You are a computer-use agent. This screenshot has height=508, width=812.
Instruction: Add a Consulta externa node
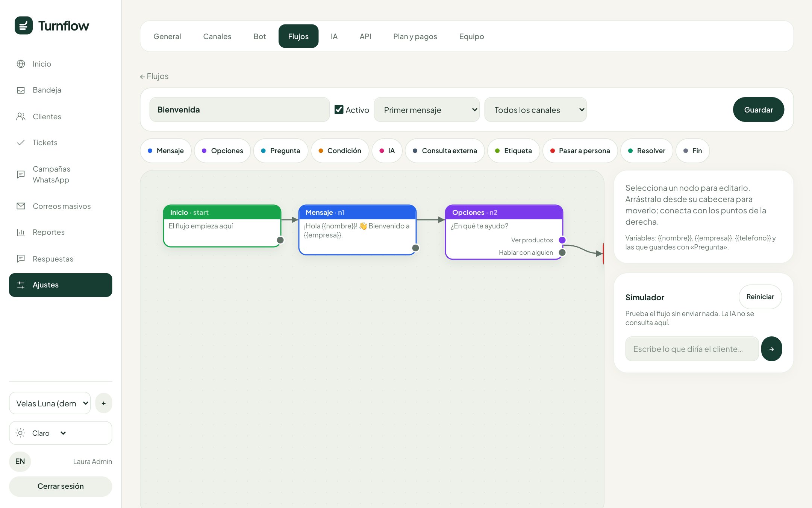click(x=445, y=151)
